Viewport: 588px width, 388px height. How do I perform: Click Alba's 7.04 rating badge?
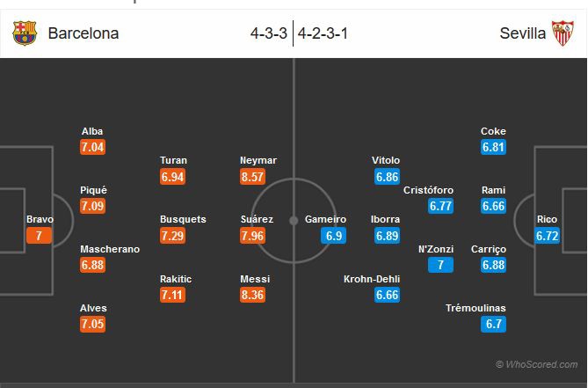tap(92, 147)
